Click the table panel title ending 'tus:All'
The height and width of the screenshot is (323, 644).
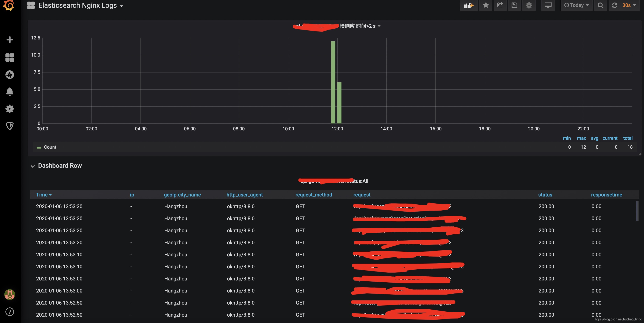click(x=333, y=181)
